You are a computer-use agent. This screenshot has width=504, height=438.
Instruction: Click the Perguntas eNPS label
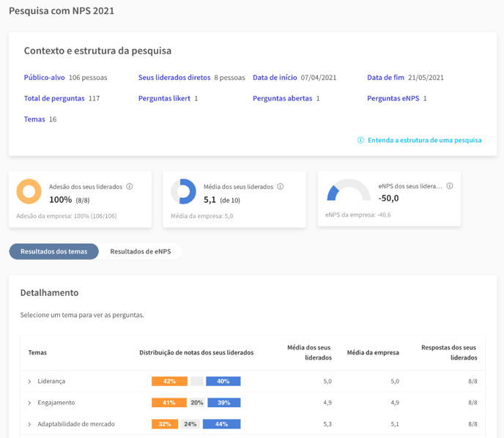(393, 98)
